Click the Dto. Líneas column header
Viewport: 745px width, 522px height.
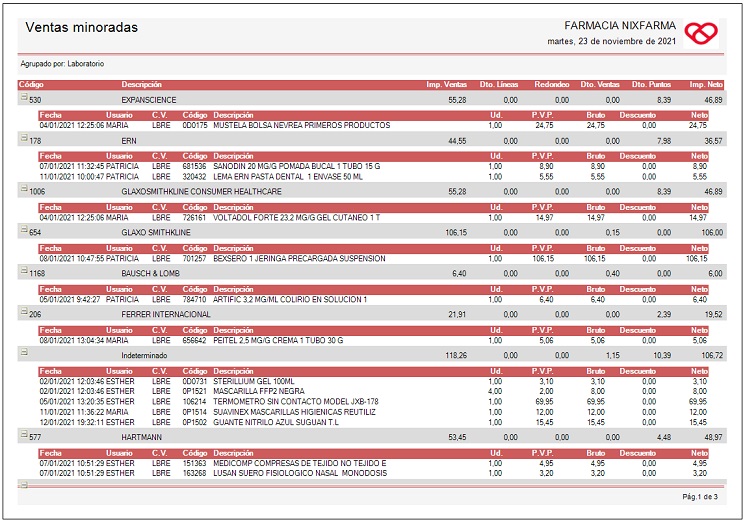click(499, 85)
